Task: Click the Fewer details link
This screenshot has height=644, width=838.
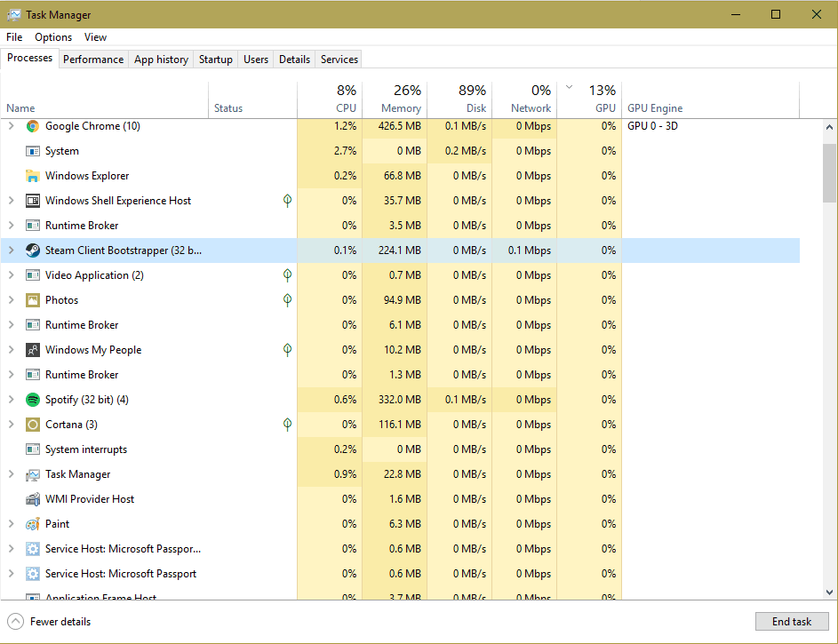Action: pos(60,622)
